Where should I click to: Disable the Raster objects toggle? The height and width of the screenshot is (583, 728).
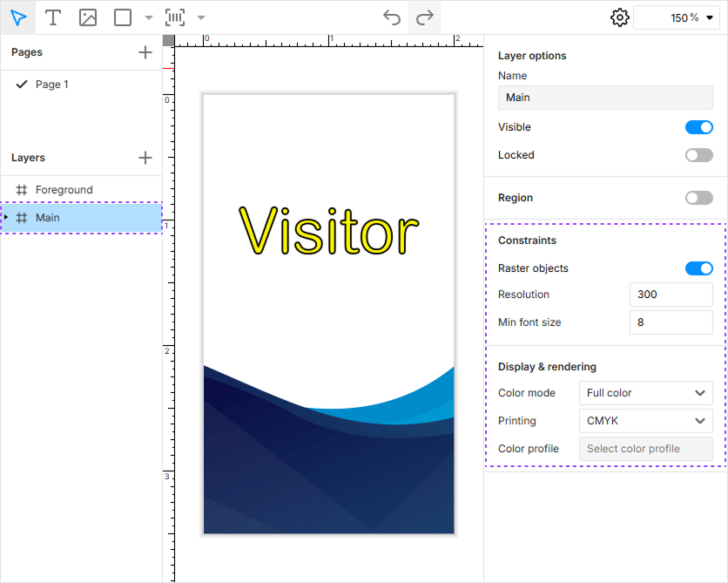coord(698,268)
